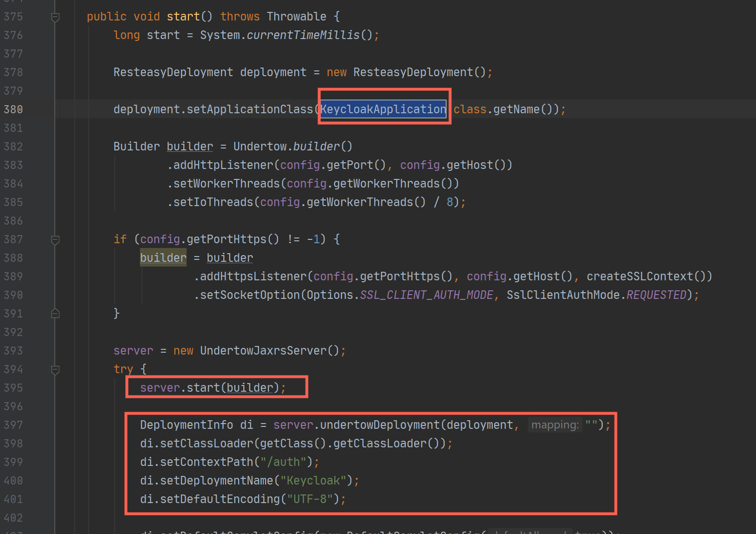Click the Throwable exception type
The image size is (756, 534).
[x=297, y=17]
